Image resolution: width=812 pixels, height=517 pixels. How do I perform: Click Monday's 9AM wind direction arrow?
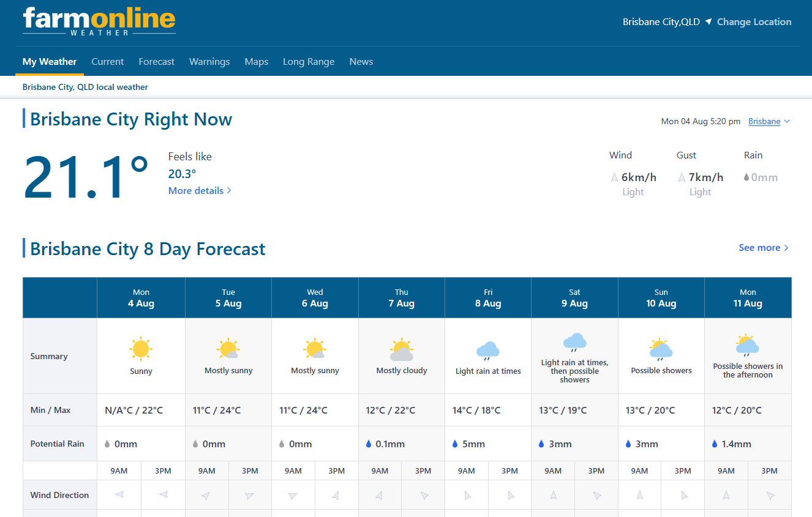119,494
